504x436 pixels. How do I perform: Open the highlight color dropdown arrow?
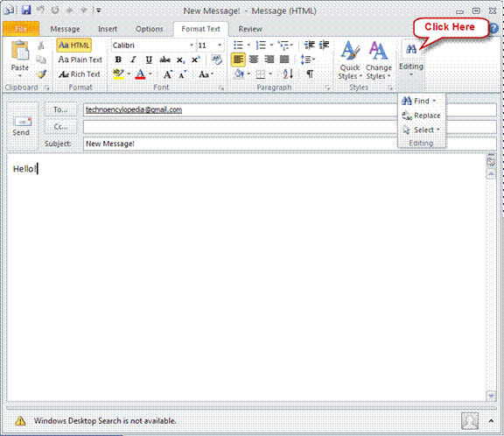click(129, 74)
